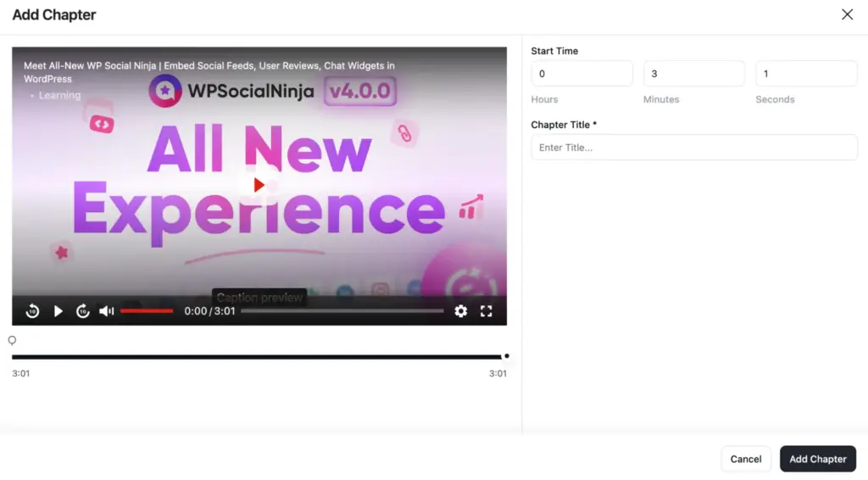Click the chapter timeline end handle
This screenshot has height=480, width=868.
[x=507, y=356]
